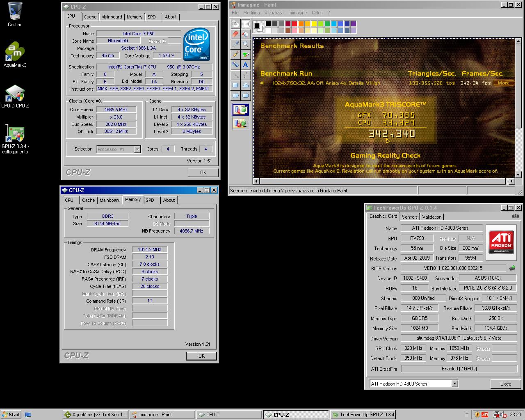Click the Driver Version field in GPU-Z
The image size is (525, 420).
click(459, 338)
